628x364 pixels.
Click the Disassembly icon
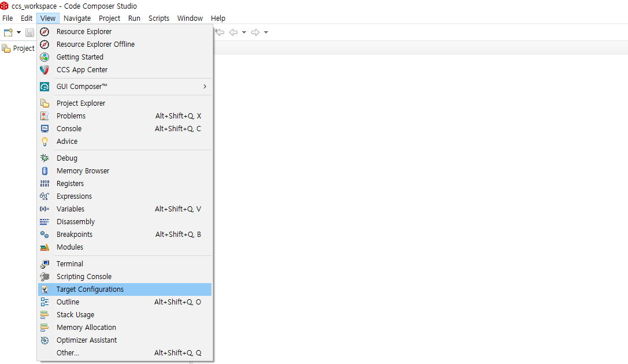click(44, 222)
